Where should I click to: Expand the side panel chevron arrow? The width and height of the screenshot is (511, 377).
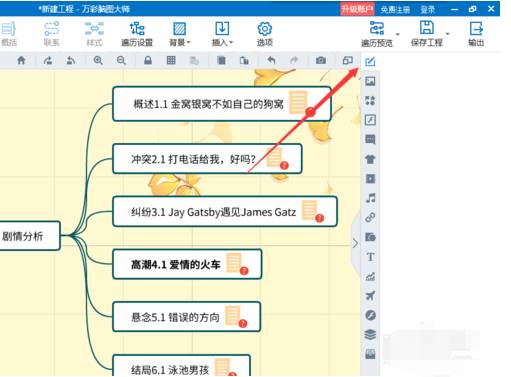pos(356,243)
